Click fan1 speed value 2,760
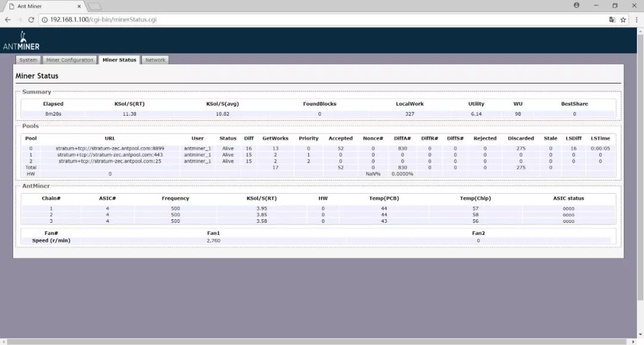Viewport: 644px width, 345px height. coord(213,241)
